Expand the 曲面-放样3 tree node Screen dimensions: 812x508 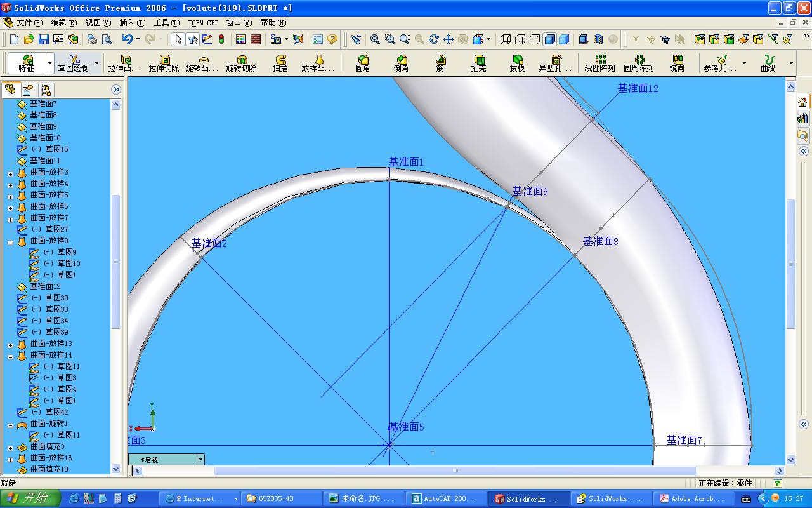[x=11, y=173]
